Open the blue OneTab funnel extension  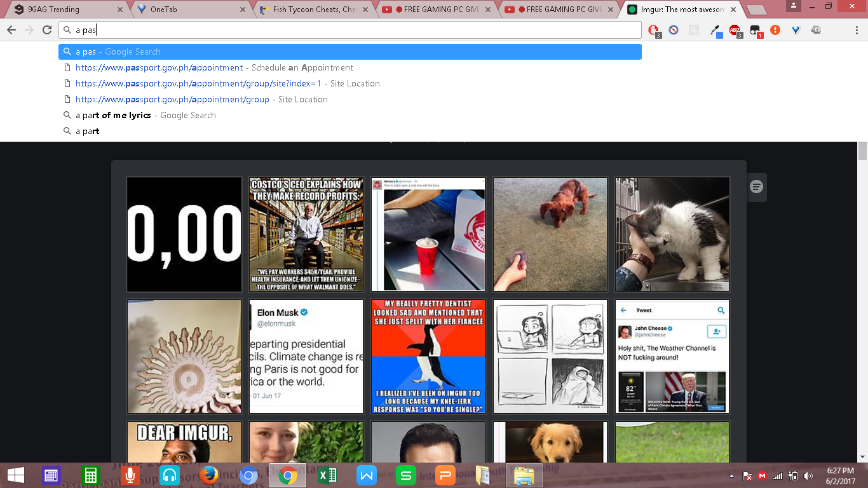796,30
